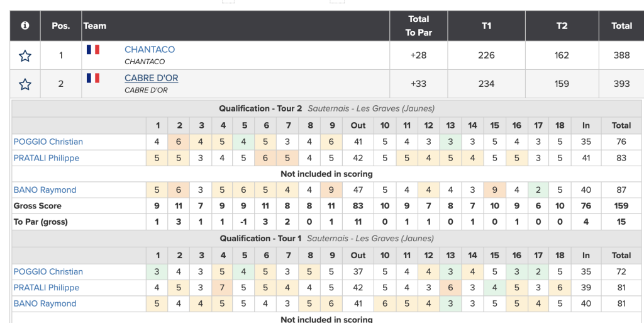644x323 pixels.
Task: Open PRATALI Philippe profile in Tour 2
Action: (47, 158)
